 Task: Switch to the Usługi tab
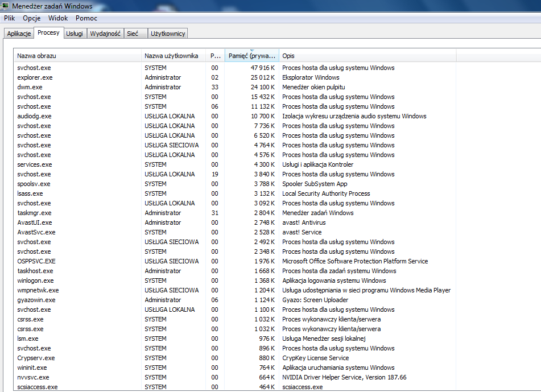pos(75,34)
